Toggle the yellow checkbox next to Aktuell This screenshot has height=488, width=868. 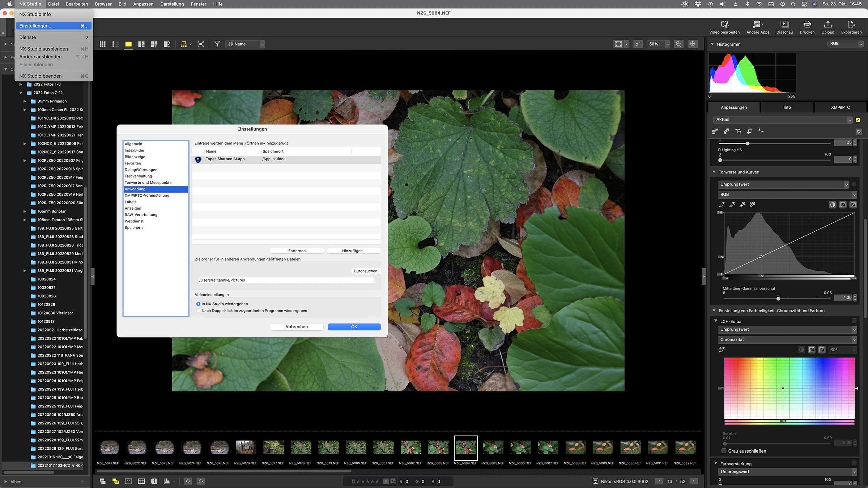click(x=858, y=120)
